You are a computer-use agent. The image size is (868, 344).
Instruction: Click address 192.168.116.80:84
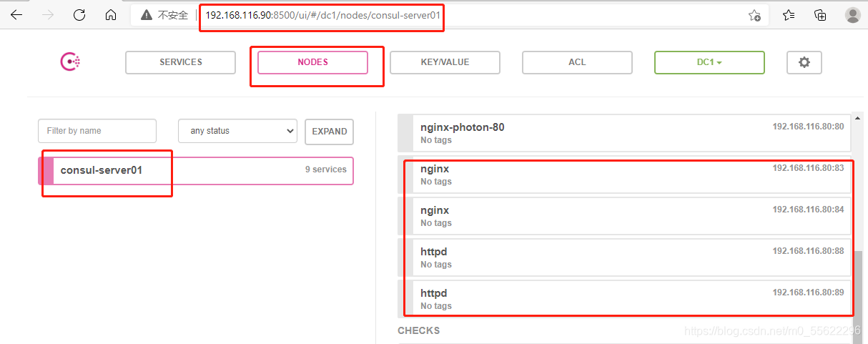pos(808,210)
